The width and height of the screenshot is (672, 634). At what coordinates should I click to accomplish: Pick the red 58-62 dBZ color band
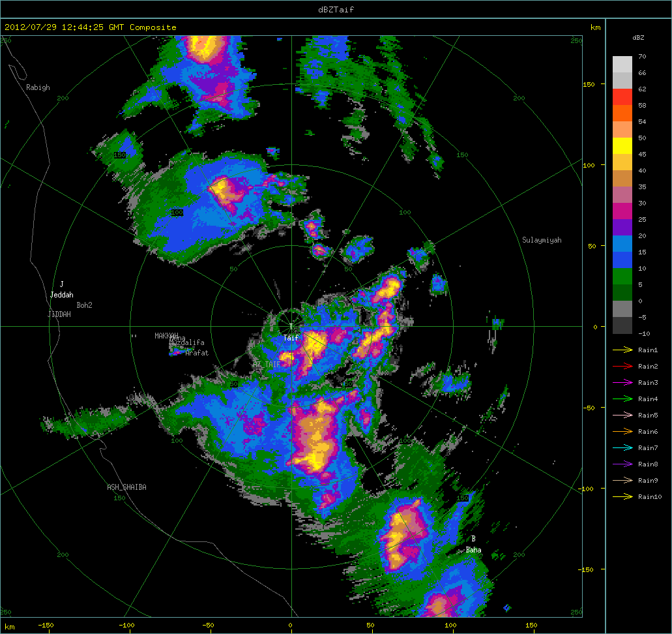[x=622, y=97]
